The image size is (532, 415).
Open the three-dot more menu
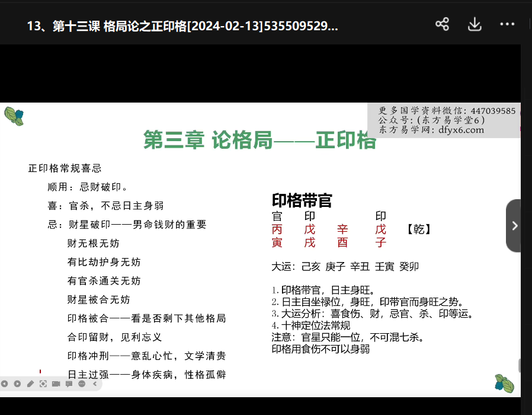pyautogui.click(x=507, y=24)
